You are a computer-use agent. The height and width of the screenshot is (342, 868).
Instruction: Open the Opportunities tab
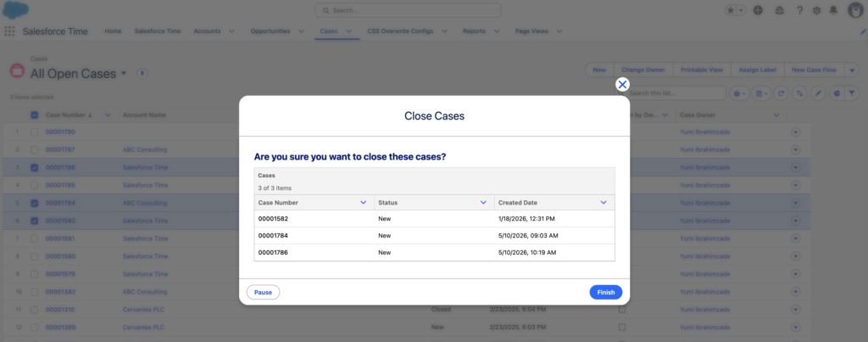270,31
